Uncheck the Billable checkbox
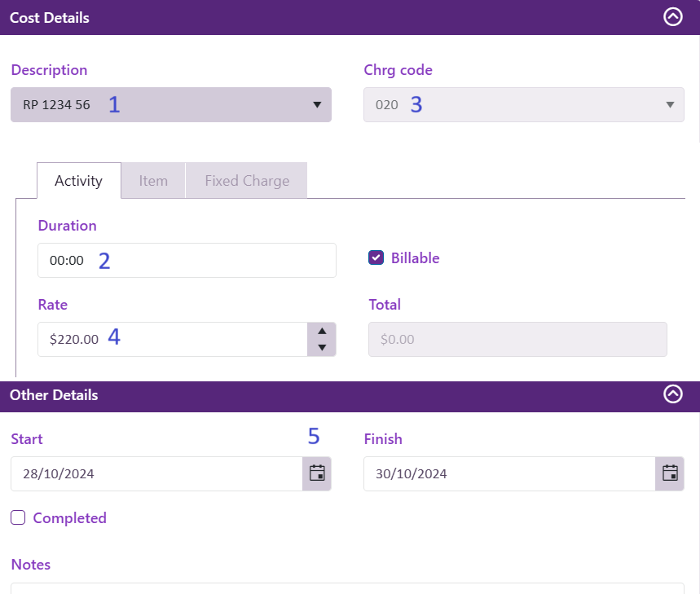The height and width of the screenshot is (594, 700). 376,258
